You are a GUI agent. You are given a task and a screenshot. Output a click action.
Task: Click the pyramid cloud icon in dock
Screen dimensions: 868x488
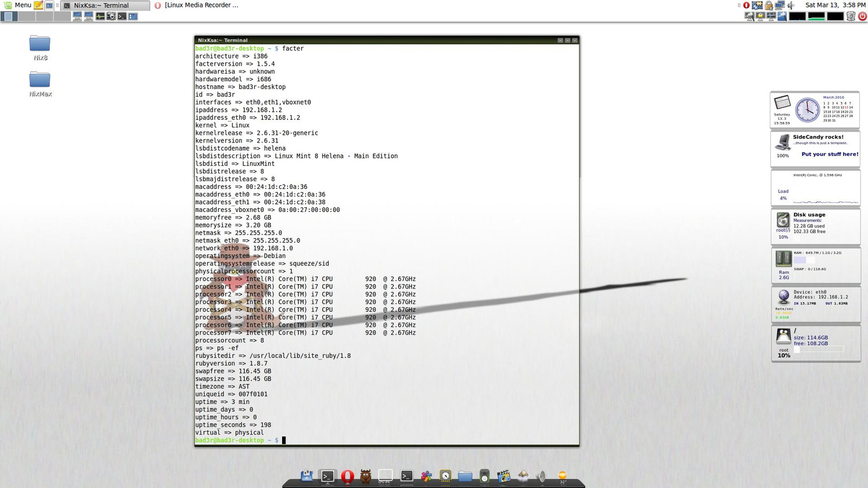point(523,476)
